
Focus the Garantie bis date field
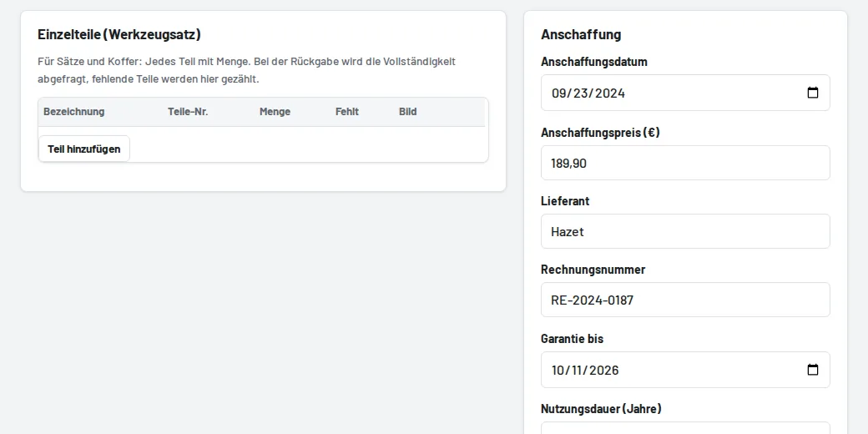point(685,370)
